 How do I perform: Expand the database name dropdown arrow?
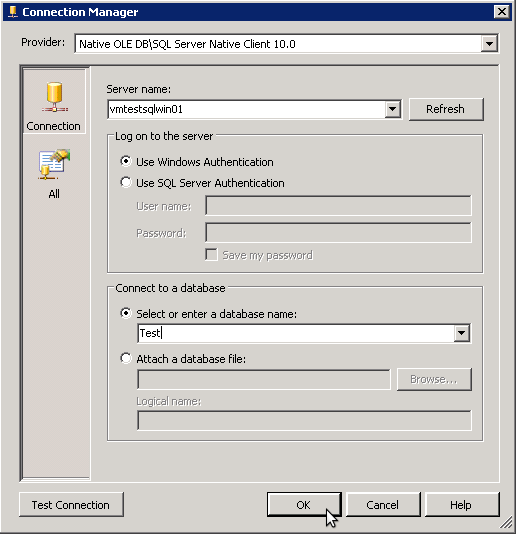[462, 333]
